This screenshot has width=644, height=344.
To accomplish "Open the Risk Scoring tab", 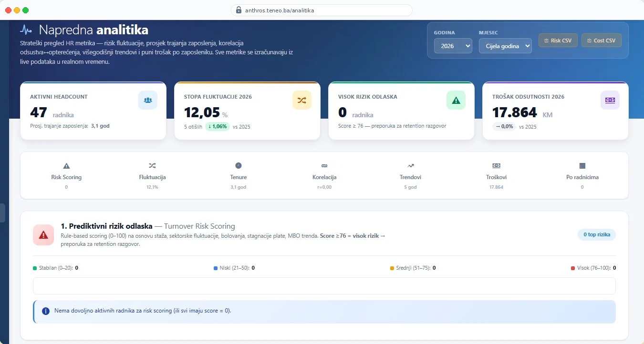I will (x=66, y=175).
